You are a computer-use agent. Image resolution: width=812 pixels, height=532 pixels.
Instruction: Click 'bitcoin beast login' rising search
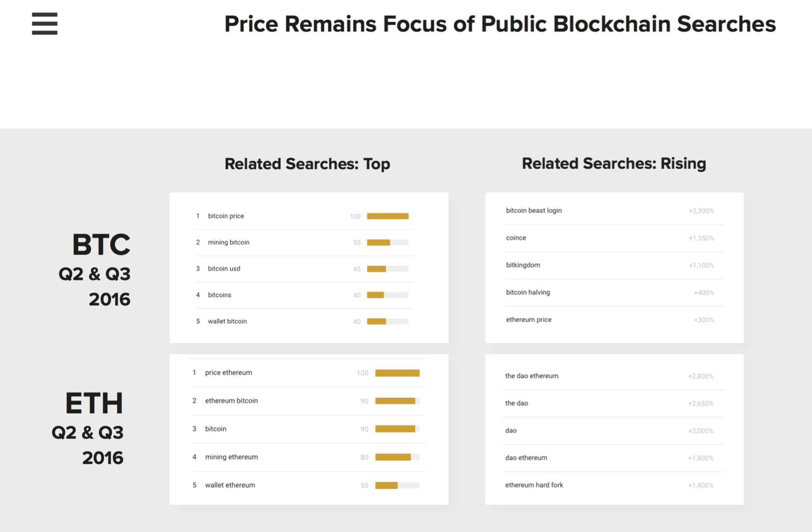tap(534, 211)
